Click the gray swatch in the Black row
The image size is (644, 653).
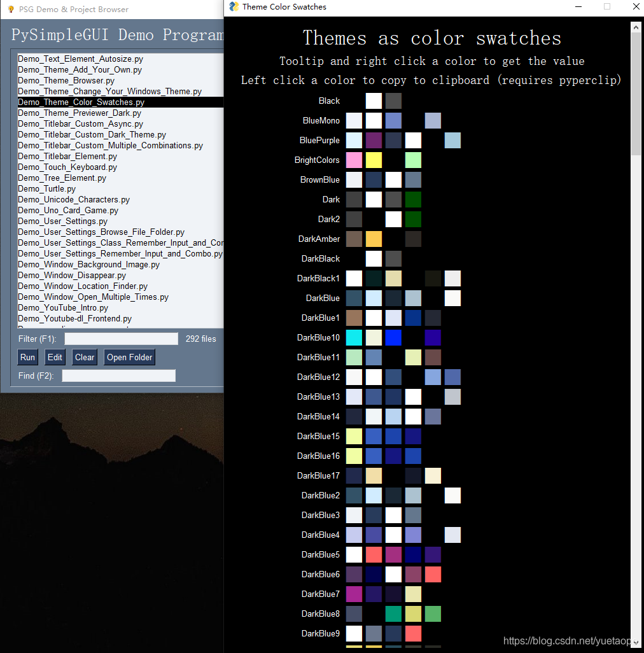coord(393,101)
